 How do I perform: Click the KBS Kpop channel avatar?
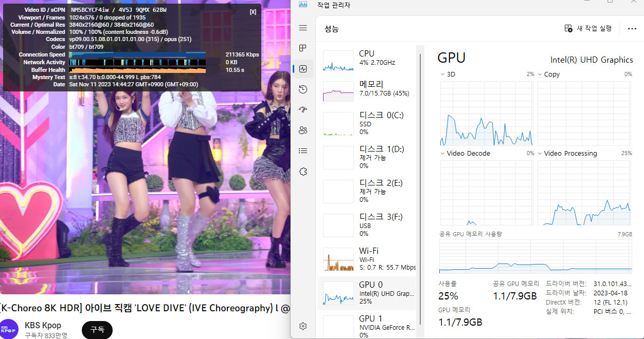(9, 329)
